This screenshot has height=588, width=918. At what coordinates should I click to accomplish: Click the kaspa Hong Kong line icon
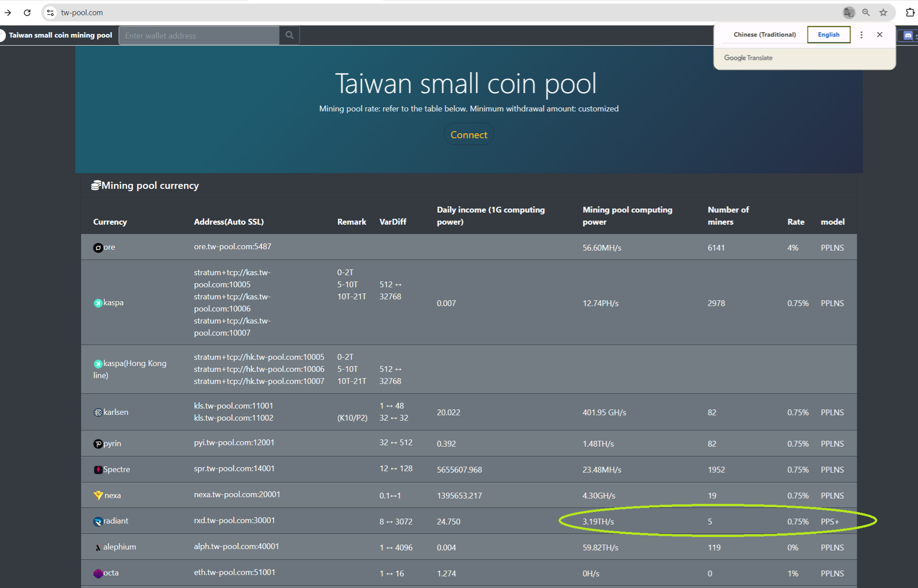point(98,364)
